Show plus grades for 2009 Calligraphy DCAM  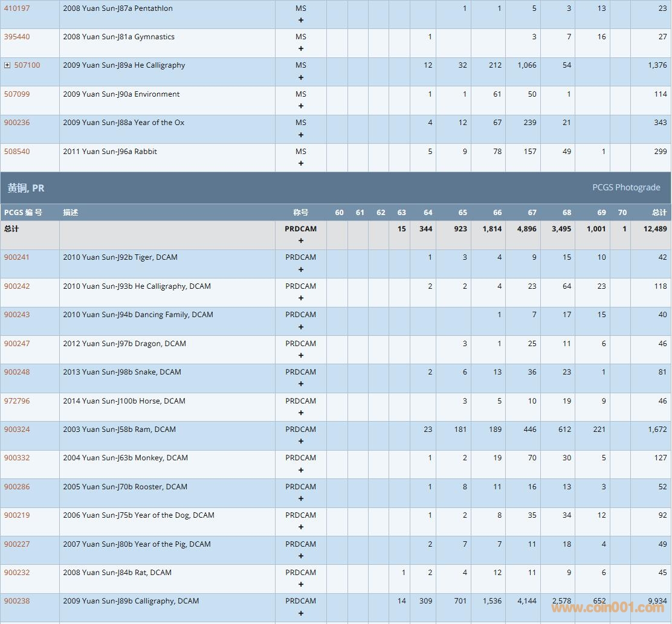[301, 613]
